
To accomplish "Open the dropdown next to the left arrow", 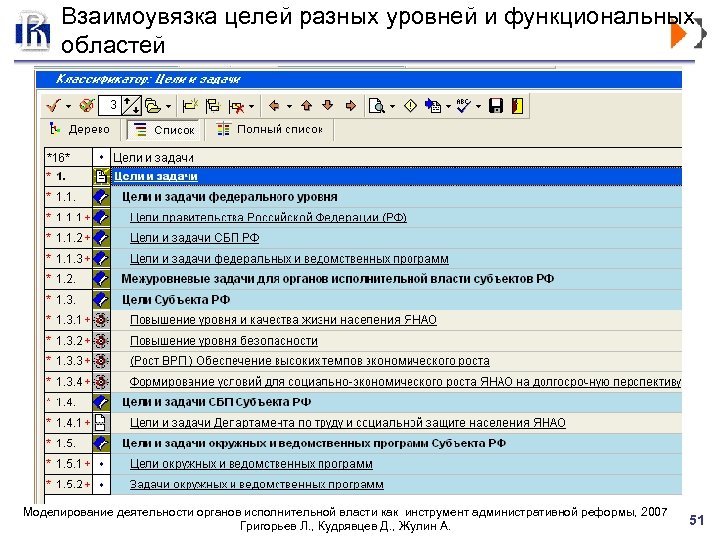I will tap(289, 106).
